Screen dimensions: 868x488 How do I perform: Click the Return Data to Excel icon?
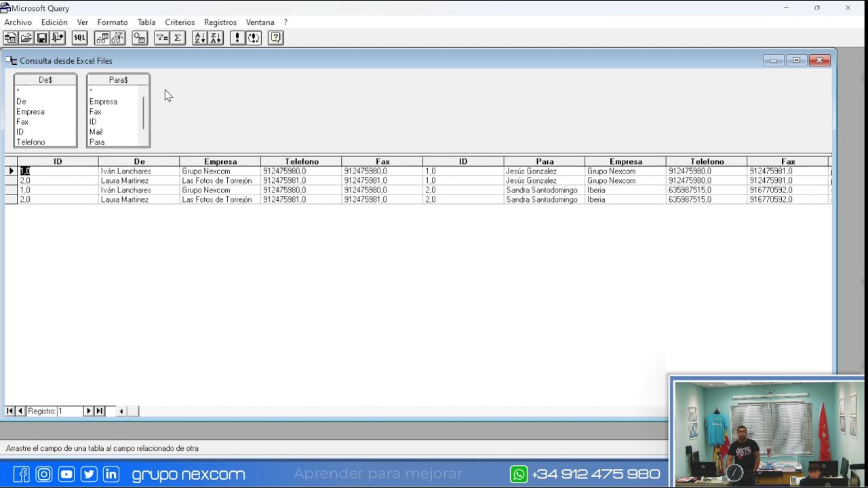click(58, 38)
